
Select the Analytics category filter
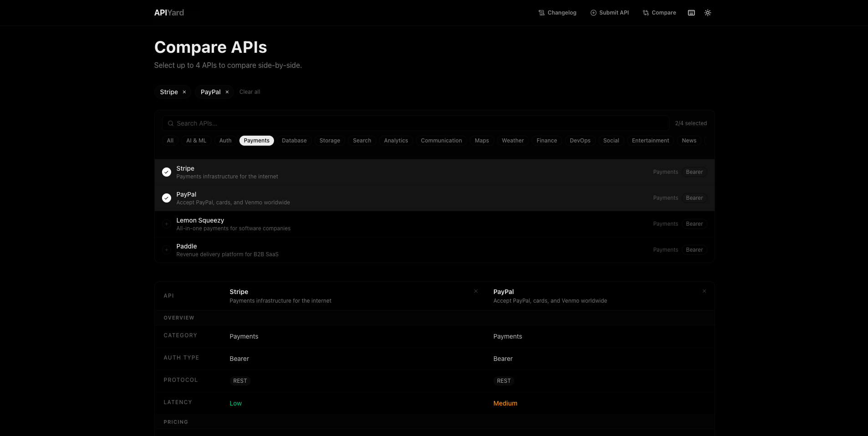click(x=396, y=141)
